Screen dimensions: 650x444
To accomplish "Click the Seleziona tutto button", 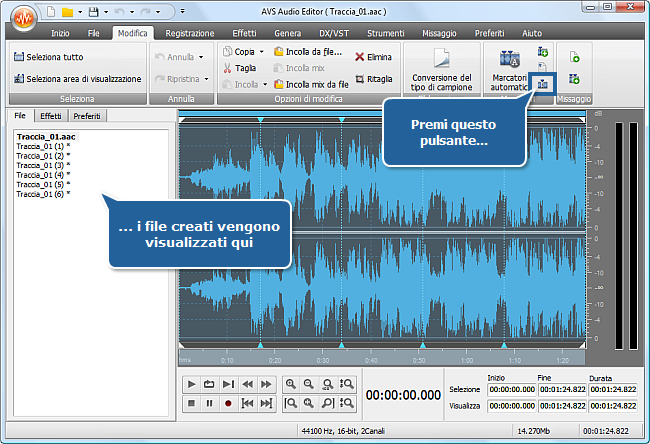I will [x=48, y=57].
